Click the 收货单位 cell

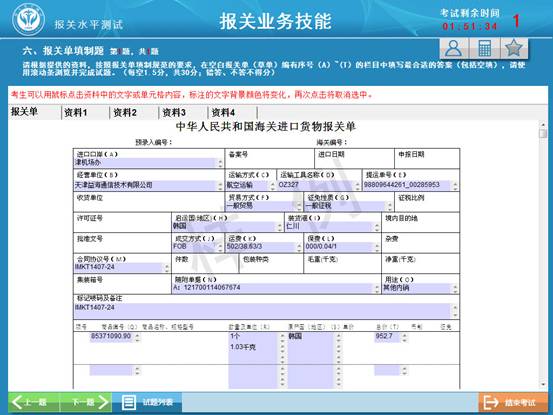tap(148, 202)
